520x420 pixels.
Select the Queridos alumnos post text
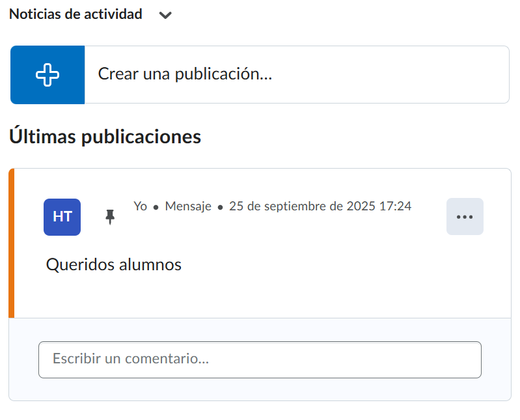(x=114, y=265)
